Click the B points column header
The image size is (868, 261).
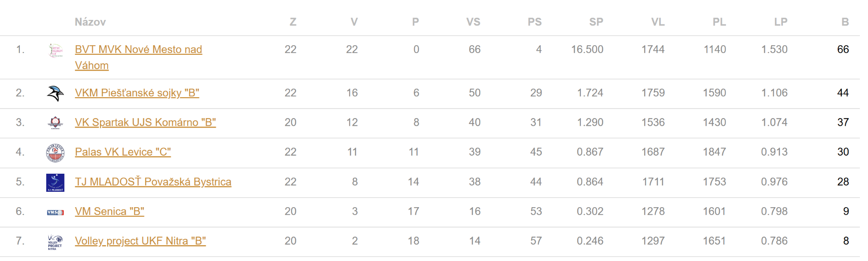pyautogui.click(x=845, y=22)
